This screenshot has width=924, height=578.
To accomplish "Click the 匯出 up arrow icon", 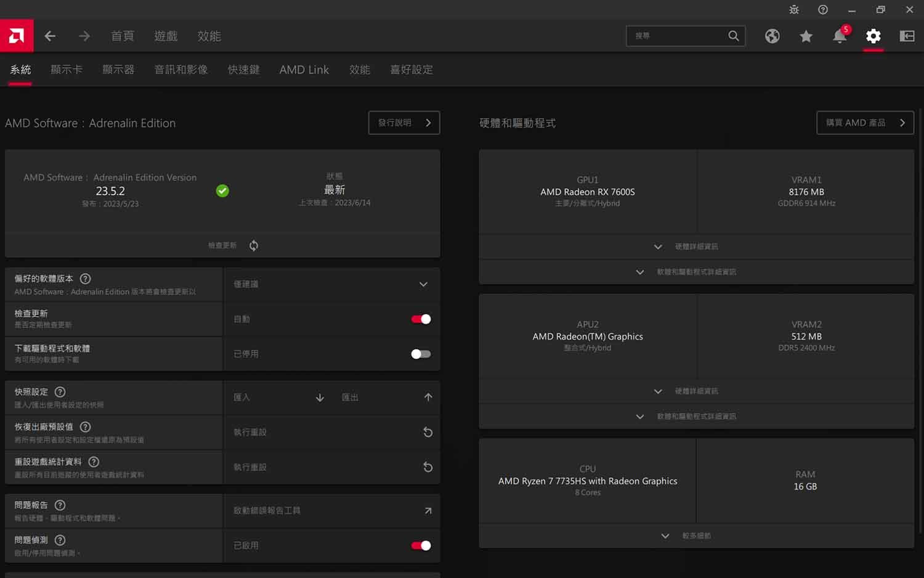I will pyautogui.click(x=428, y=397).
